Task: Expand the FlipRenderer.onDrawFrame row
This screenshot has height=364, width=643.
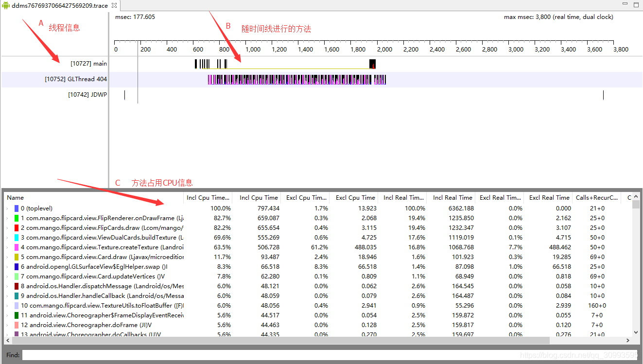Action: 7,218
